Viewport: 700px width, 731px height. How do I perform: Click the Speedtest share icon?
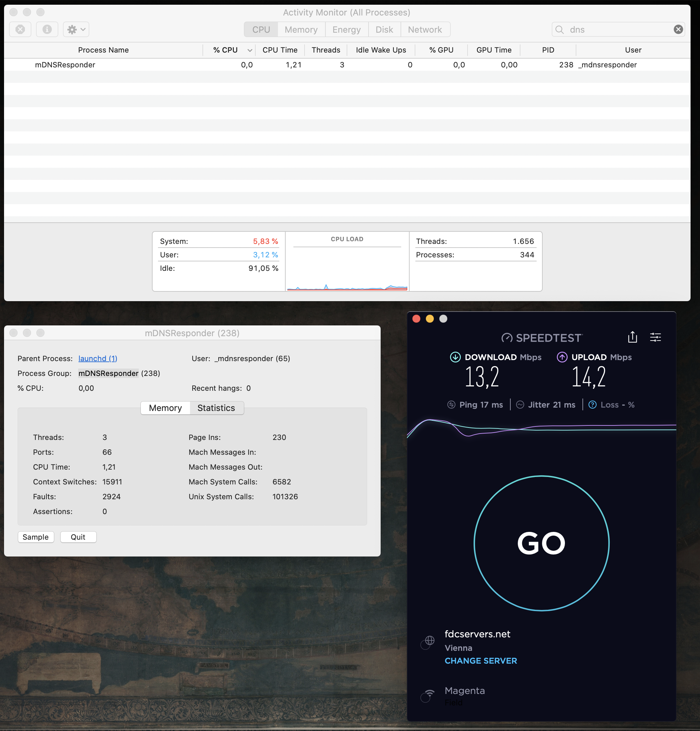pos(632,337)
